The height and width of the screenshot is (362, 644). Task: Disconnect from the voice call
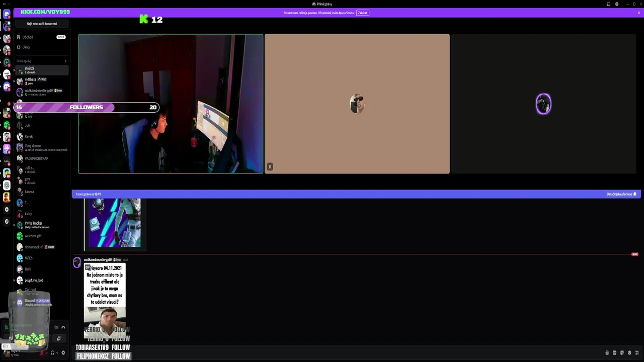63,327
